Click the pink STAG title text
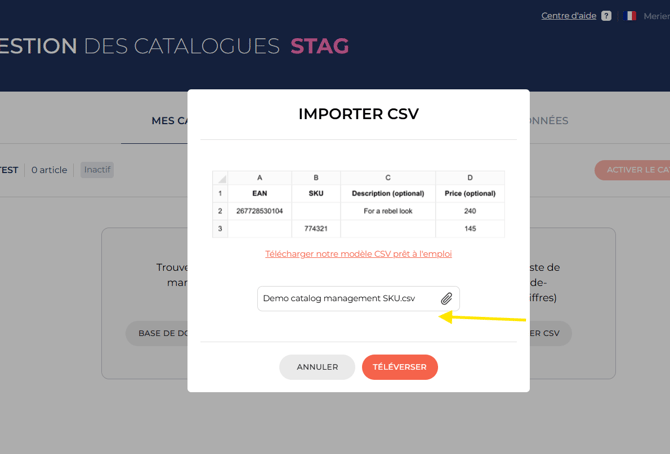This screenshot has height=454, width=670. [x=320, y=46]
